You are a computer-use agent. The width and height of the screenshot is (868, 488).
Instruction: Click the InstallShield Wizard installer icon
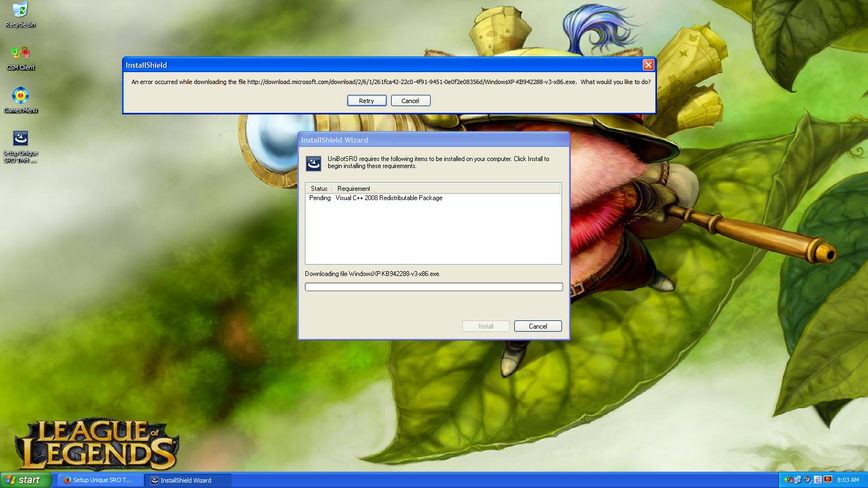point(314,163)
